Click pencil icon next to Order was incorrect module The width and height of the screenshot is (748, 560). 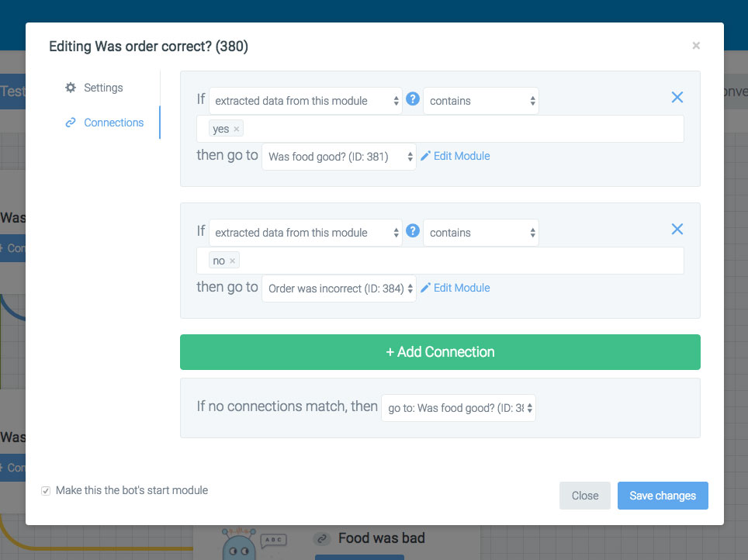coord(425,288)
